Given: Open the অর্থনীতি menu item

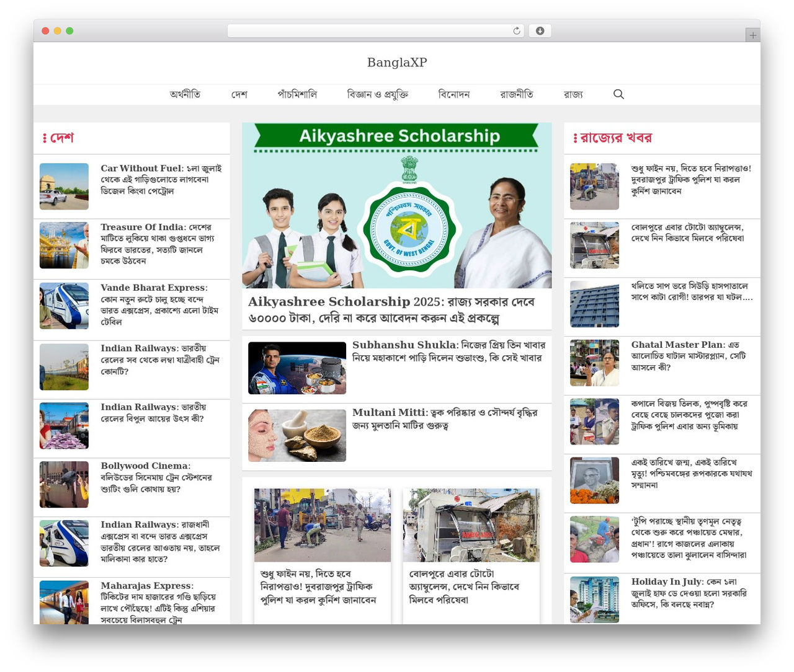Looking at the screenshot, I should click(185, 94).
